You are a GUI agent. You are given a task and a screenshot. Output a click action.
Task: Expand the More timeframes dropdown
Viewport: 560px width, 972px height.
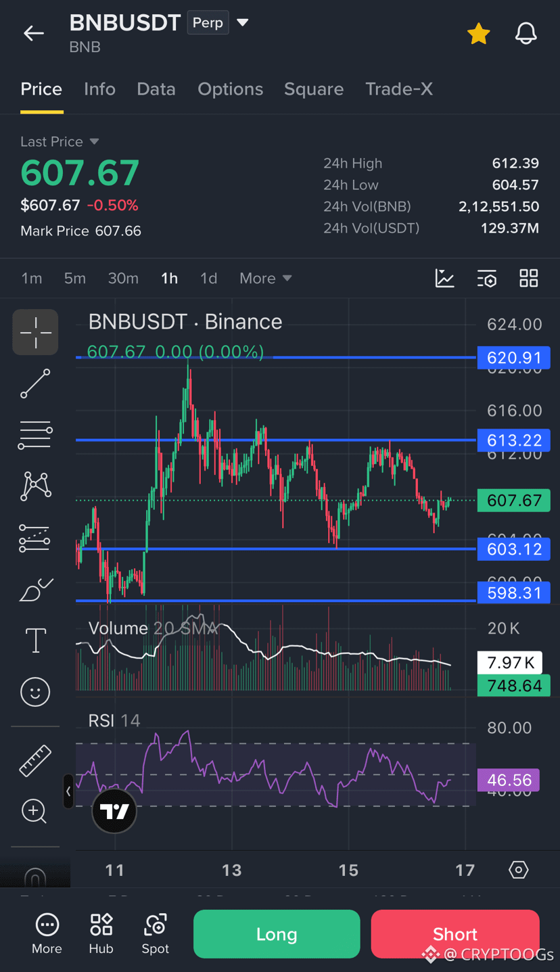tap(265, 278)
